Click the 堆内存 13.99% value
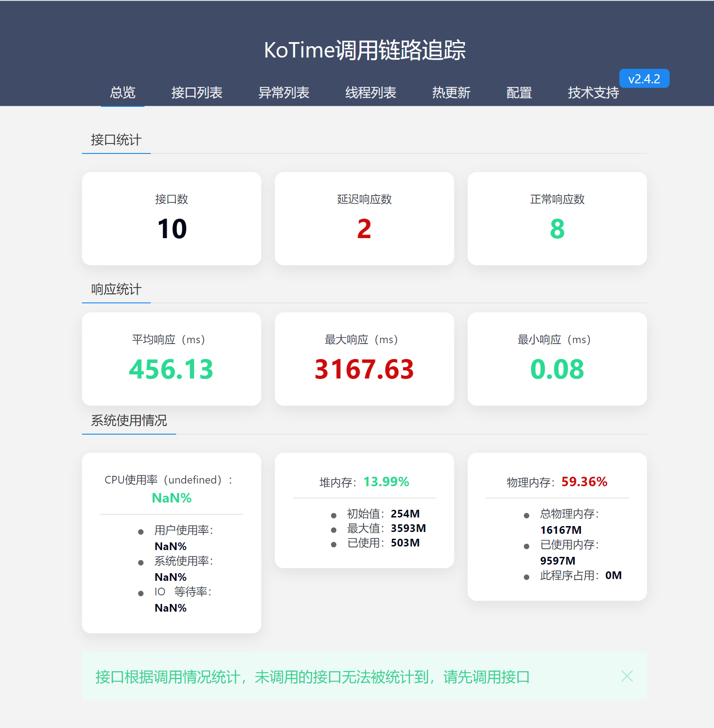Viewport: 714px width, 728px height. [386, 482]
